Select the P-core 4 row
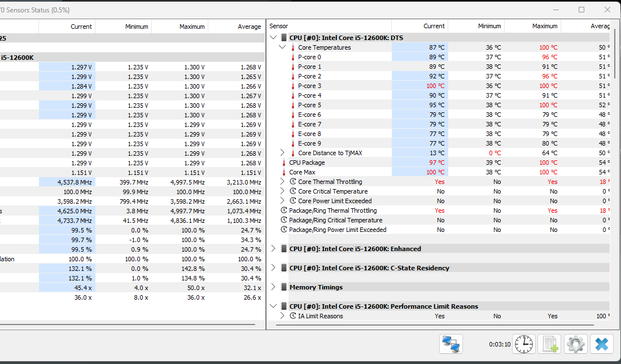Screen dimensions: 621x364 [x=439, y=95]
